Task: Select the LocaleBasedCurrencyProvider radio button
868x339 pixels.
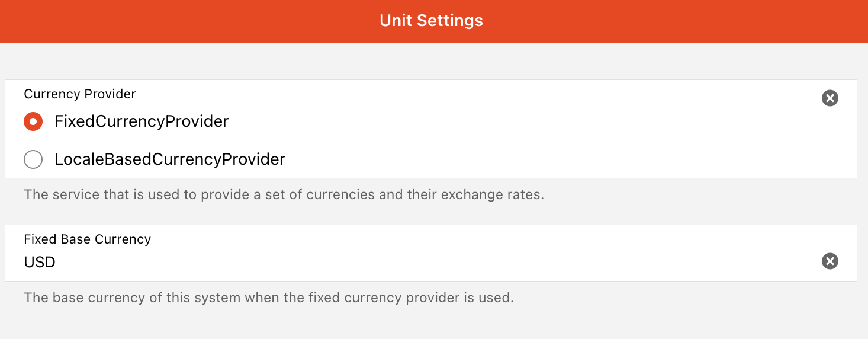Action: 33,159
